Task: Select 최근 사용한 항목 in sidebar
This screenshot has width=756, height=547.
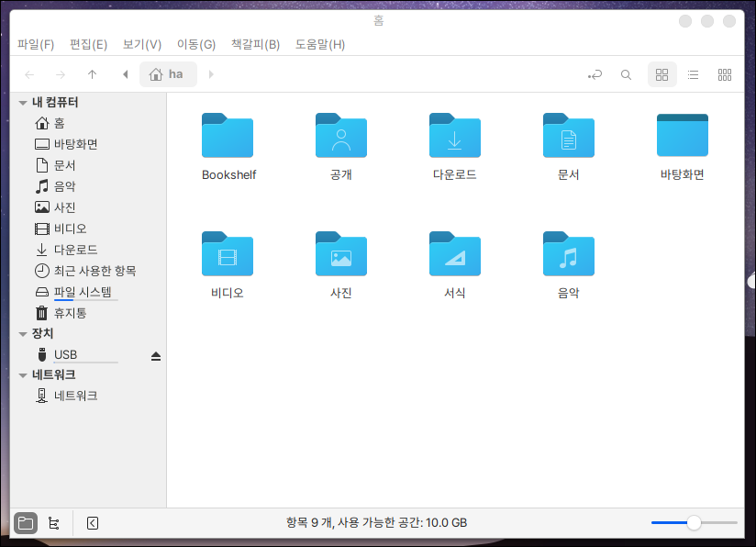Action: click(x=94, y=271)
